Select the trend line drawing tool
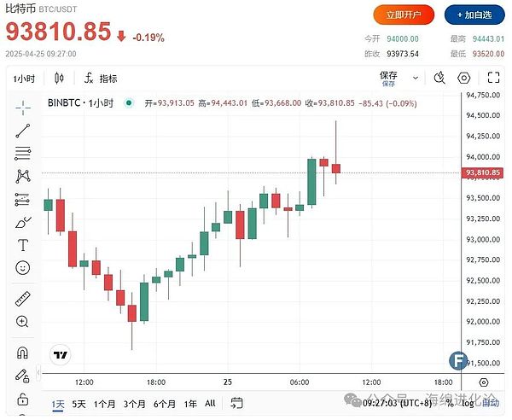512x420 pixels. point(23,131)
